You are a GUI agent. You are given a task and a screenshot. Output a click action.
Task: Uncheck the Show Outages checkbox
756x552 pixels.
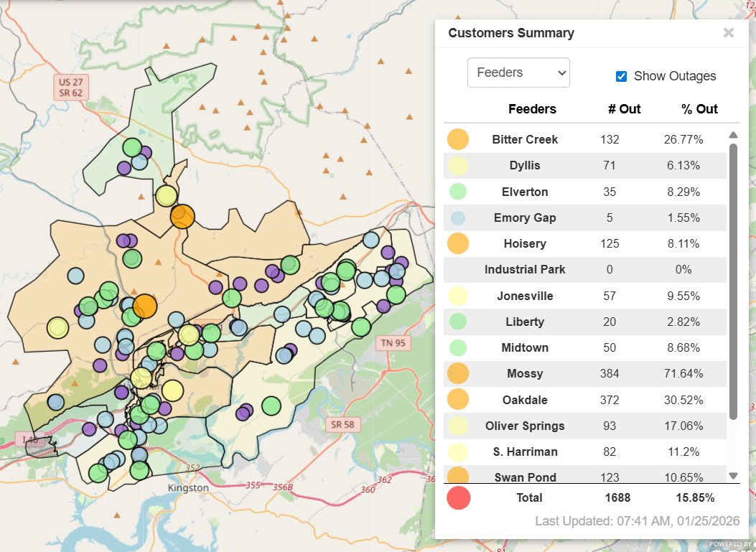(x=622, y=76)
